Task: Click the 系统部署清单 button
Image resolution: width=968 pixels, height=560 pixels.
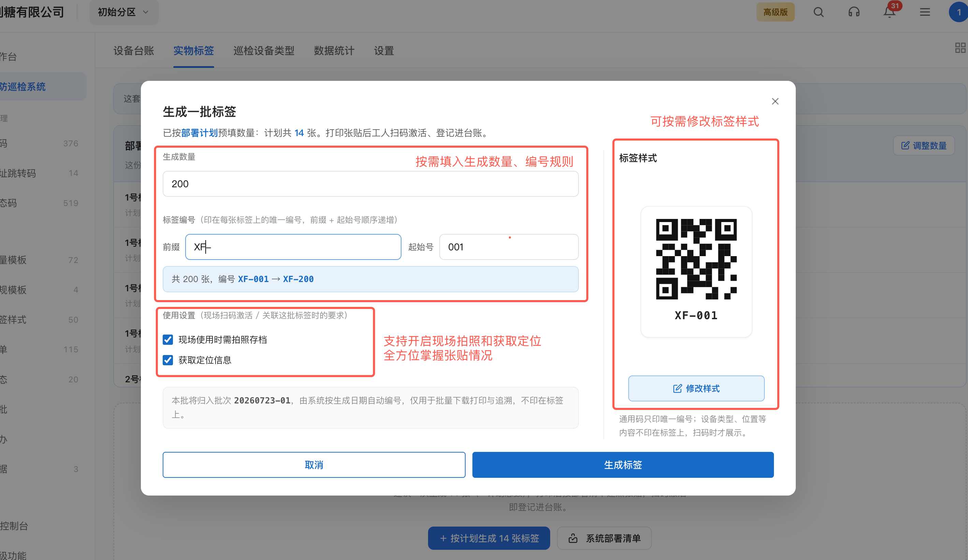Action: [604, 538]
